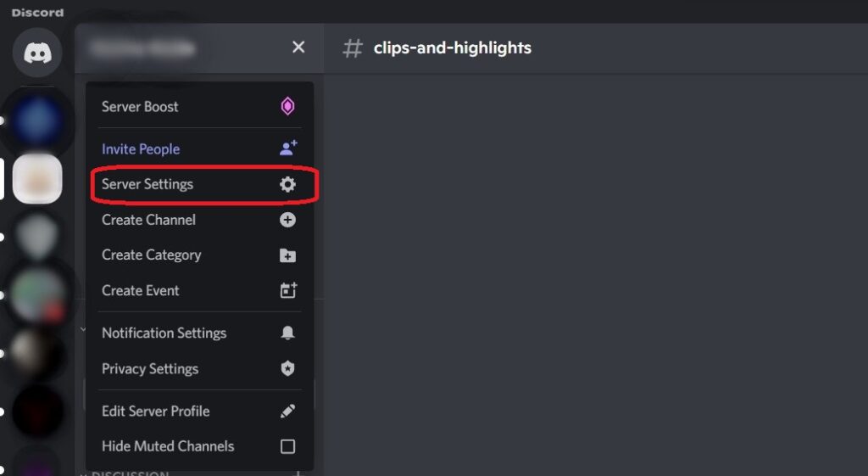Click the Create Event calendar icon
The height and width of the screenshot is (476, 868).
coord(288,290)
